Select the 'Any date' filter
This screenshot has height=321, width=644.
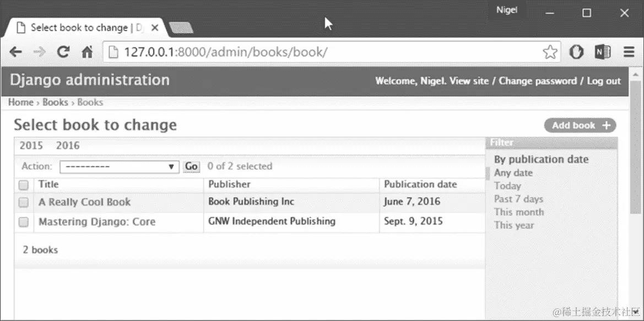(x=513, y=173)
